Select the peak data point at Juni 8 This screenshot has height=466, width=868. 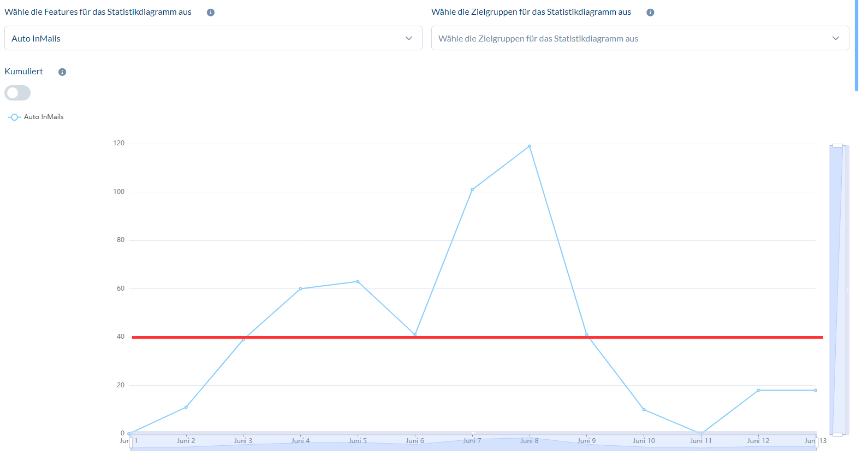pyautogui.click(x=530, y=146)
